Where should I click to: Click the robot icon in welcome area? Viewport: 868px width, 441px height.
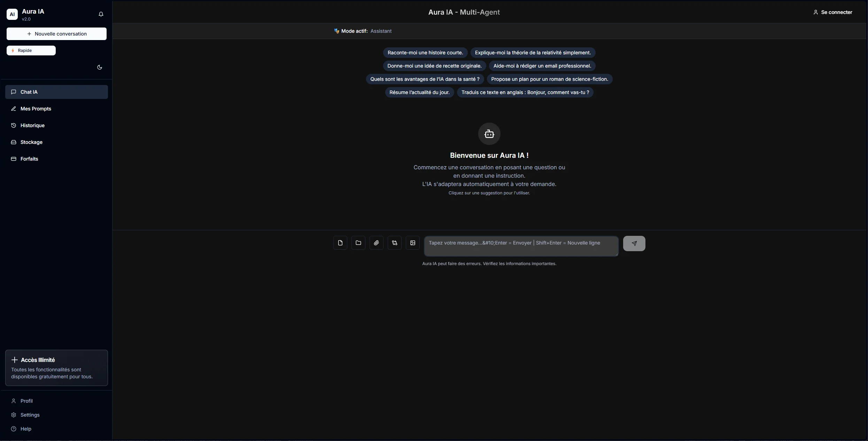click(x=489, y=134)
